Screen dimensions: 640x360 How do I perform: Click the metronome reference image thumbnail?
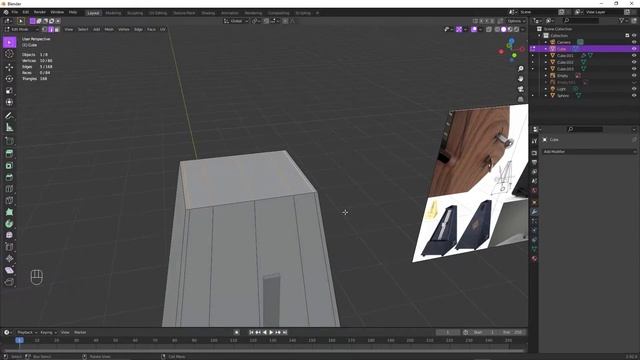[470, 182]
